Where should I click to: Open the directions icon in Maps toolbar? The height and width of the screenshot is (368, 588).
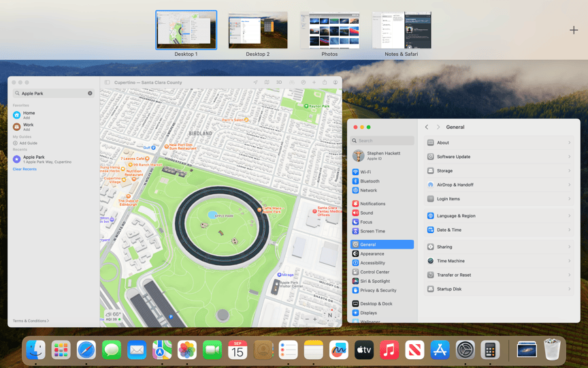coord(304,82)
